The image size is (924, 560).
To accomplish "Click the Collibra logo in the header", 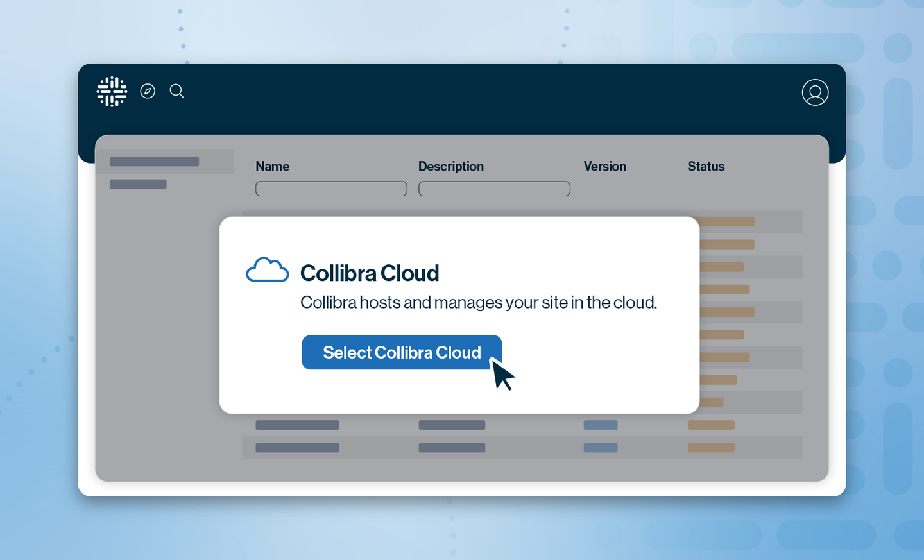I will click(112, 92).
